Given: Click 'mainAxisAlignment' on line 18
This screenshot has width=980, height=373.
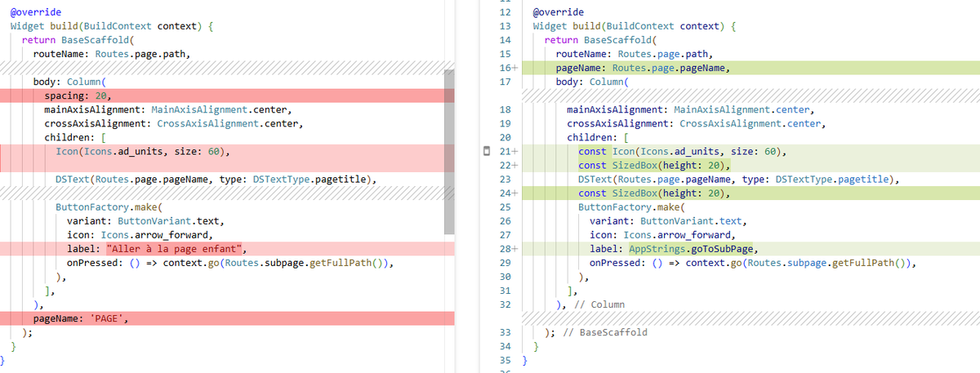Looking at the screenshot, I should (x=617, y=109).
